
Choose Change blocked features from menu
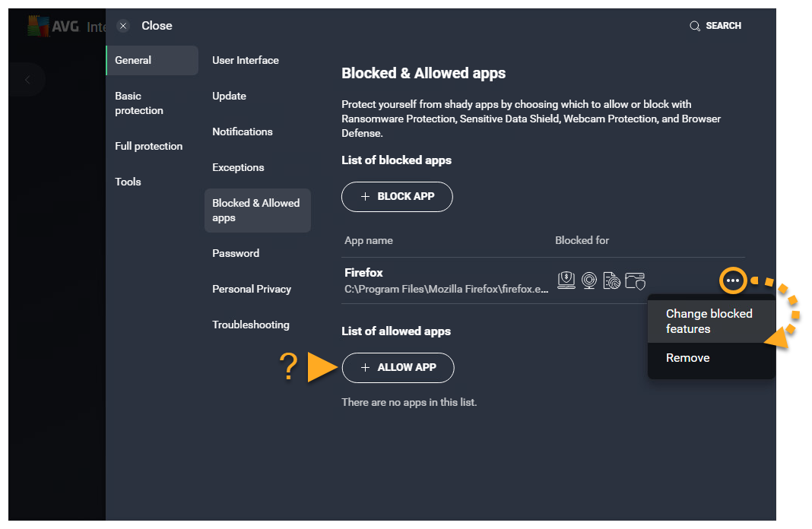pyautogui.click(x=709, y=321)
